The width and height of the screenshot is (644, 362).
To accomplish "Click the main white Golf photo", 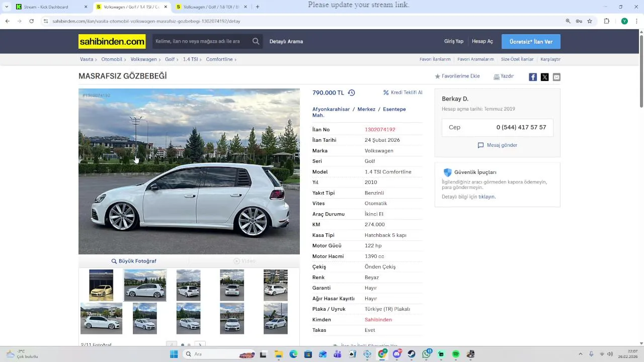I will coord(189,171).
